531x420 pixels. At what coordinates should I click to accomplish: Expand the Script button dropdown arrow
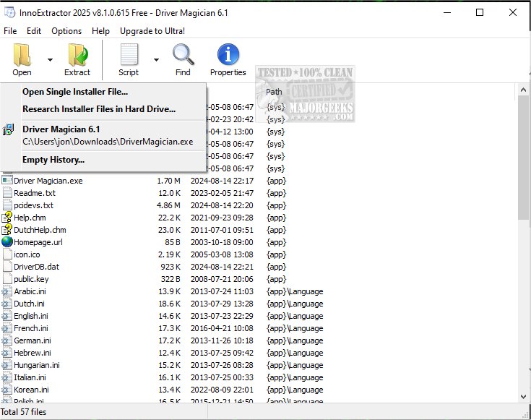(156, 60)
